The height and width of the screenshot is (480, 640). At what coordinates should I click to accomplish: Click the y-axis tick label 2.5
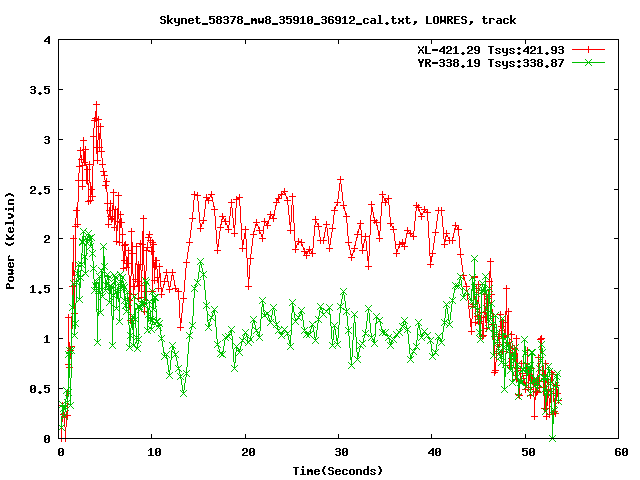pyautogui.click(x=40, y=190)
